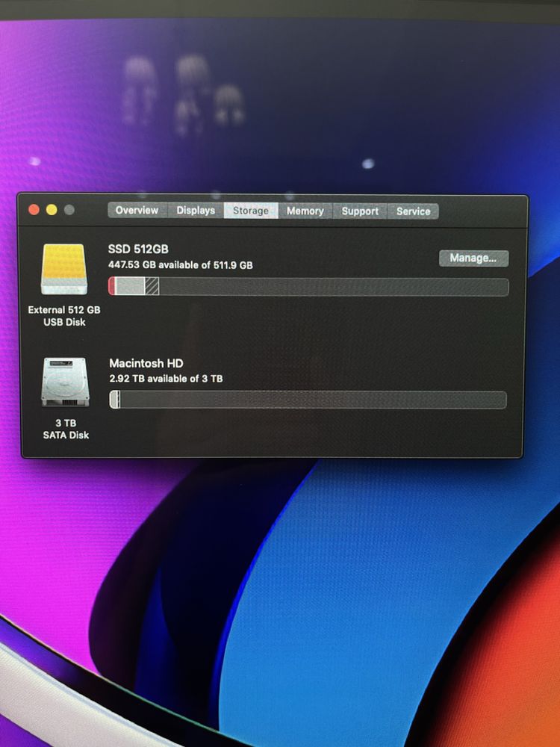The image size is (560, 747).
Task: Click the "External 512 GB USB Disk" label
Action: click(x=64, y=316)
